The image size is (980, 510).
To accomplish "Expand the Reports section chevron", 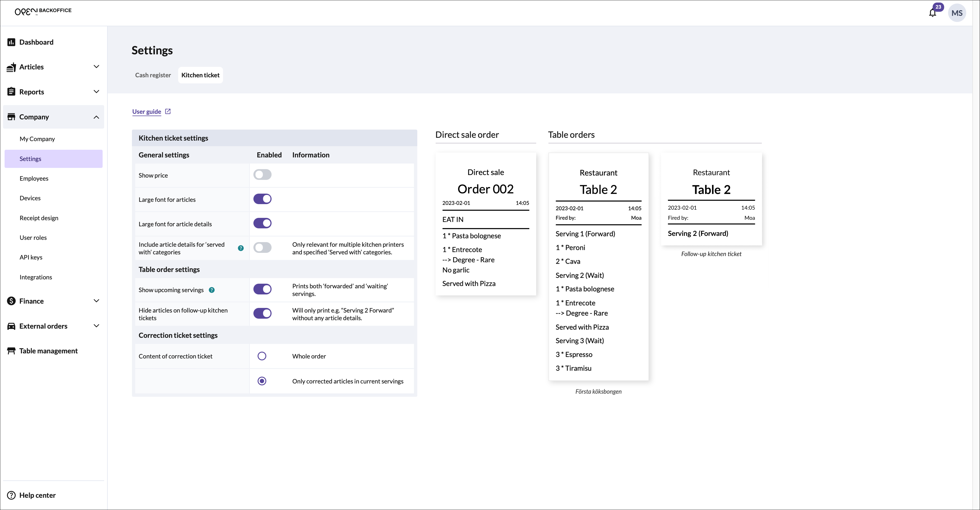I will 96,92.
